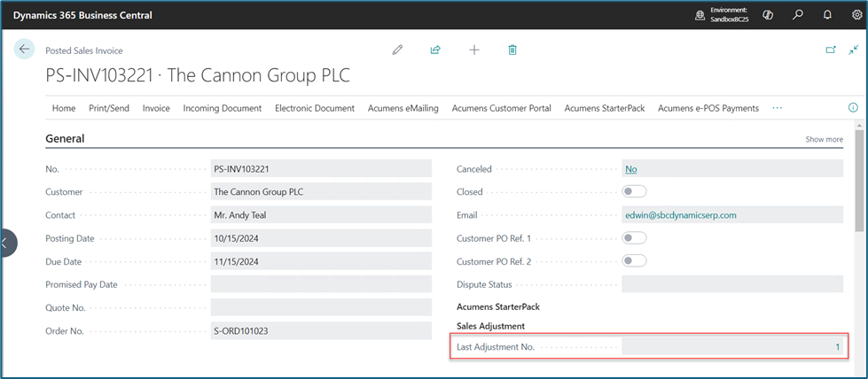Create new document with plus icon
This screenshot has height=379, width=868.
coord(473,50)
